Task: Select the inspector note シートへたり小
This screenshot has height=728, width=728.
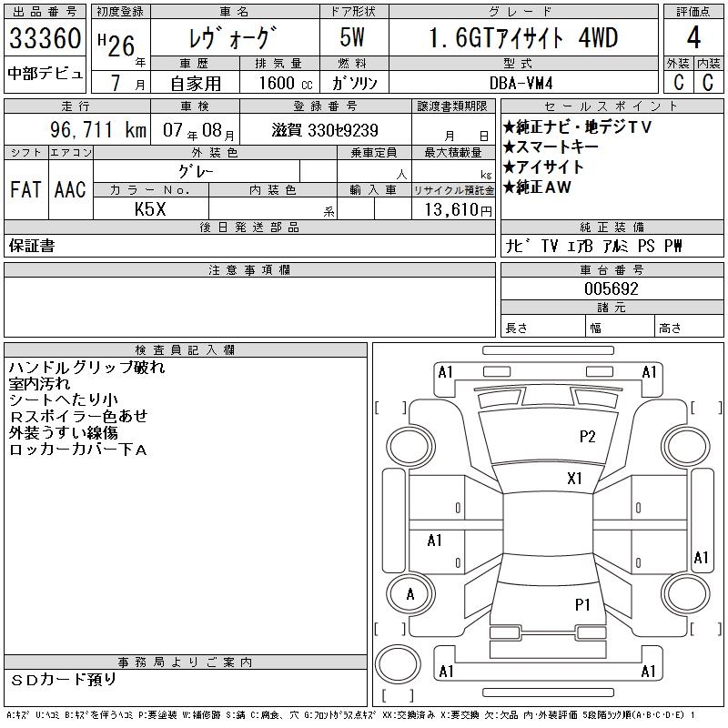Action: tap(63, 399)
